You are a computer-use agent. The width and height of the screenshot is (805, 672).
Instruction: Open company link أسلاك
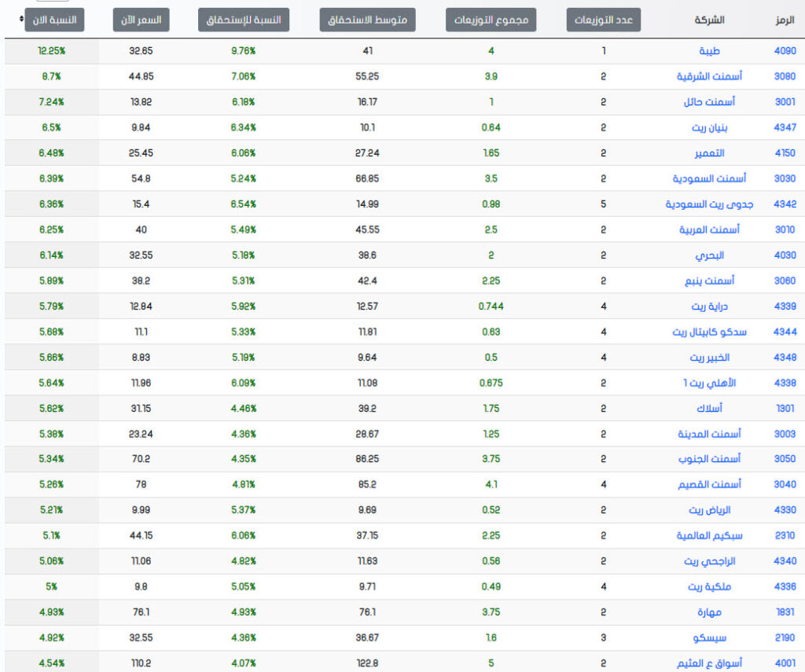pos(710,409)
